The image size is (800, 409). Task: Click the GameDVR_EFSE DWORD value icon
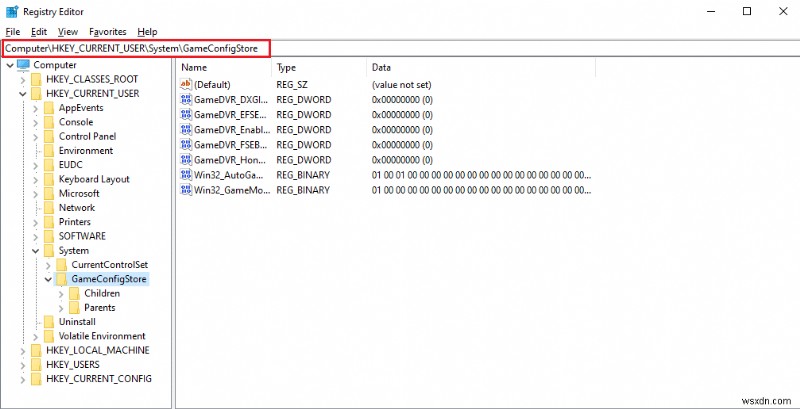[x=186, y=115]
